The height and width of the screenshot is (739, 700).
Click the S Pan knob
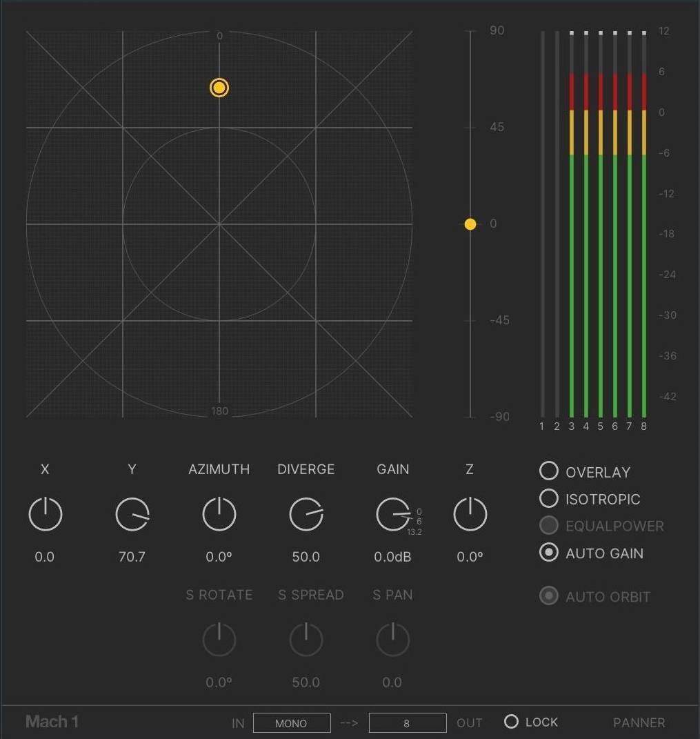click(393, 640)
